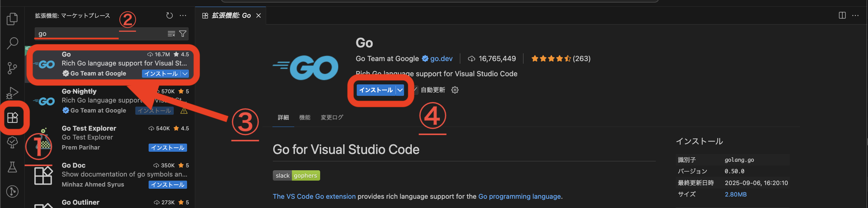Refresh the extensions marketplace list
The height and width of the screenshot is (208, 868).
tap(169, 16)
